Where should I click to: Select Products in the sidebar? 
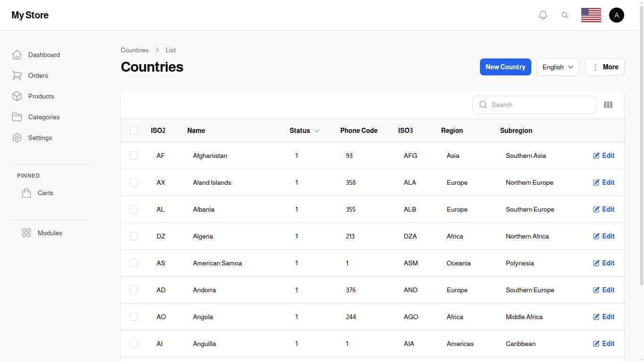(17, 96)
